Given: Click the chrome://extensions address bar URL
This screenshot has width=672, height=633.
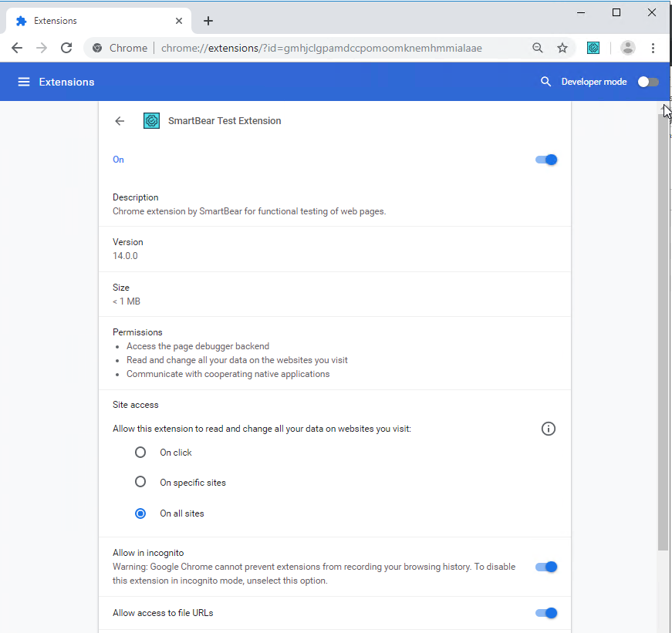Looking at the screenshot, I should [321, 48].
